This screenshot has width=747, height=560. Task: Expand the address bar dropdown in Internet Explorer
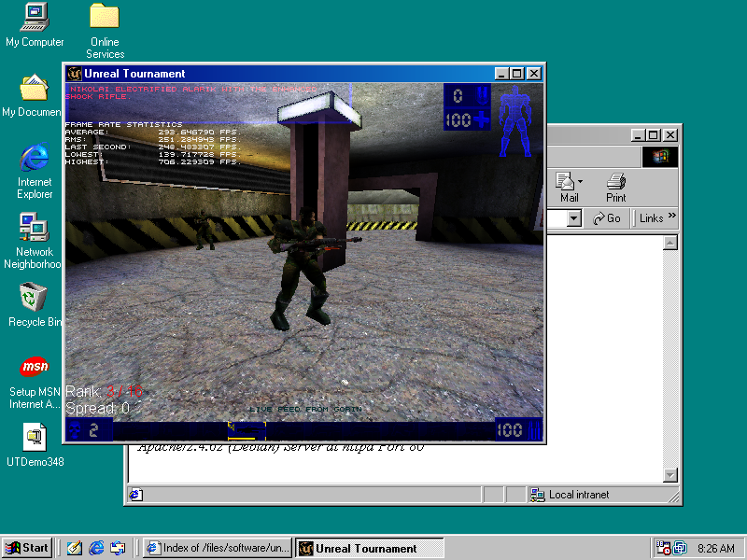click(574, 218)
